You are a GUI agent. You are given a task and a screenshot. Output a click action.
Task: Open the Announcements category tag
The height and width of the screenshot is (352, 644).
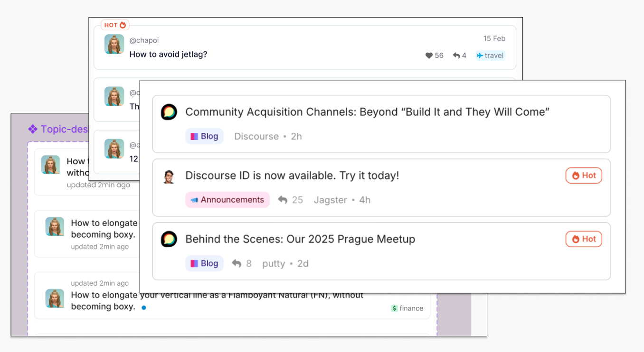click(227, 200)
